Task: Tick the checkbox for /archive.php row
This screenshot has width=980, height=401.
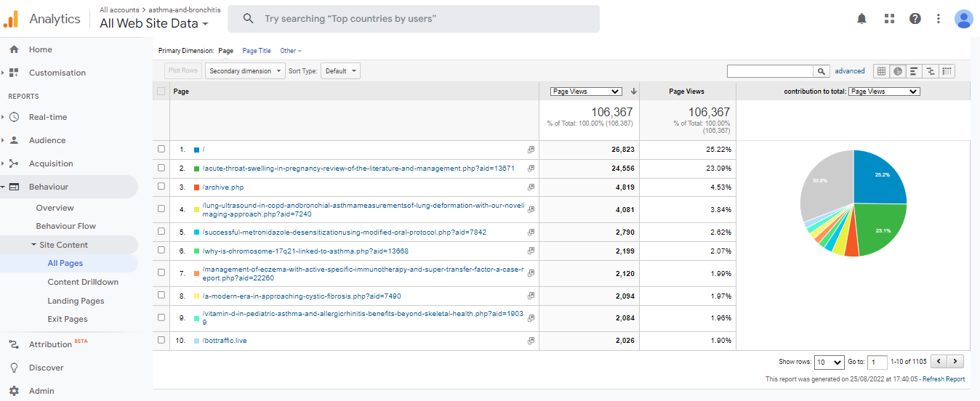Action: click(161, 187)
